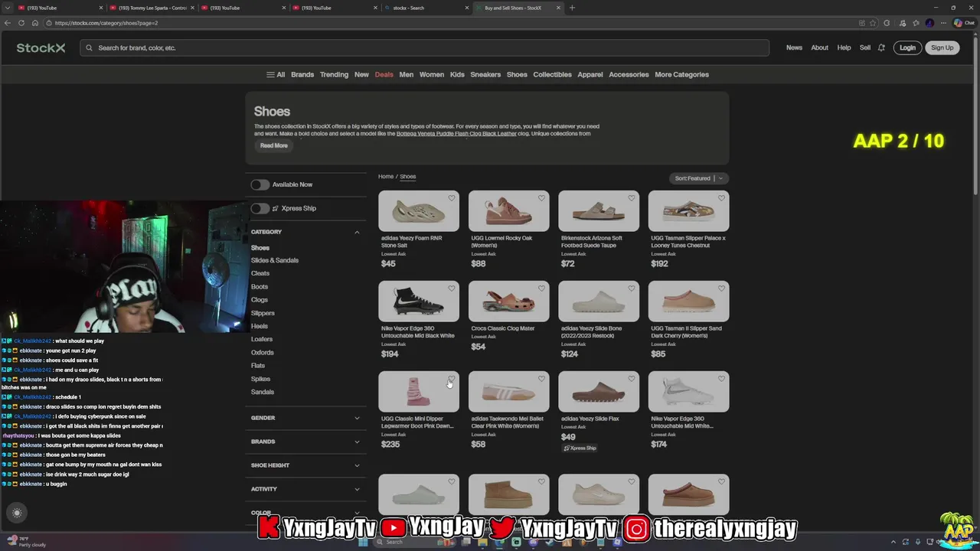Click the StockX search input field
This screenshot has width=980, height=551.
coord(424,47)
